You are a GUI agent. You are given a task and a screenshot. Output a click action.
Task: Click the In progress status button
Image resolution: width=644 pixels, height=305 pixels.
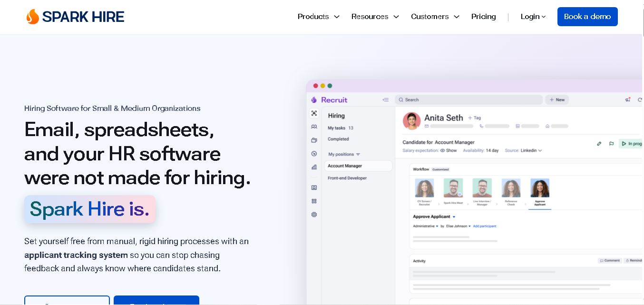click(631, 143)
